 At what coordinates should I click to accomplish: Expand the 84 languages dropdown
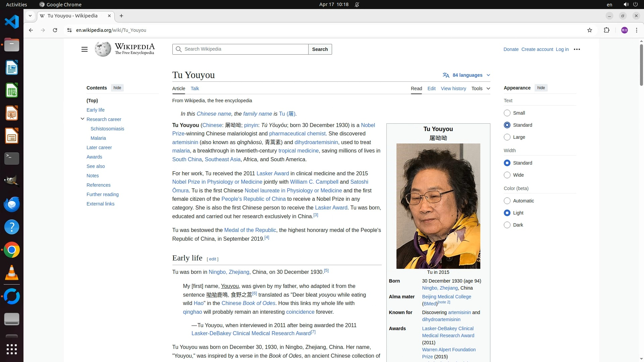click(x=466, y=75)
